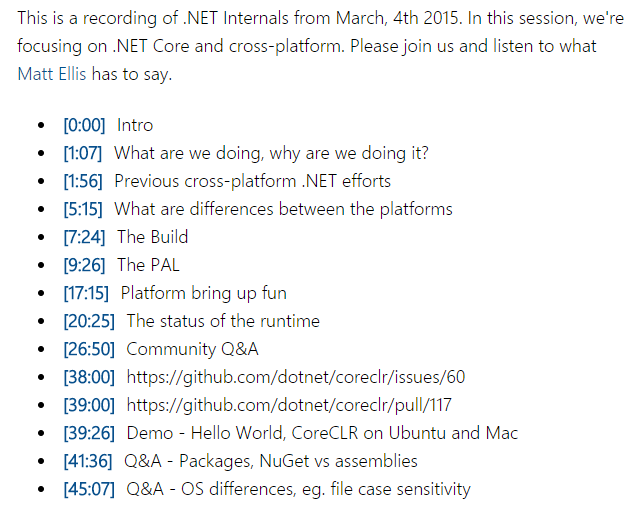Click the 'Community Q&A' list entry text

[x=193, y=349]
